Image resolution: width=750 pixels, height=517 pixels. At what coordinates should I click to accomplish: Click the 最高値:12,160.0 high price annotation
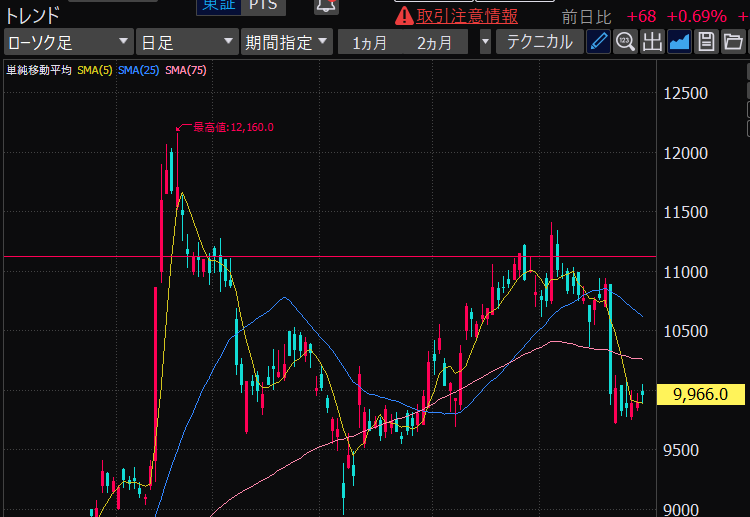pyautogui.click(x=233, y=127)
